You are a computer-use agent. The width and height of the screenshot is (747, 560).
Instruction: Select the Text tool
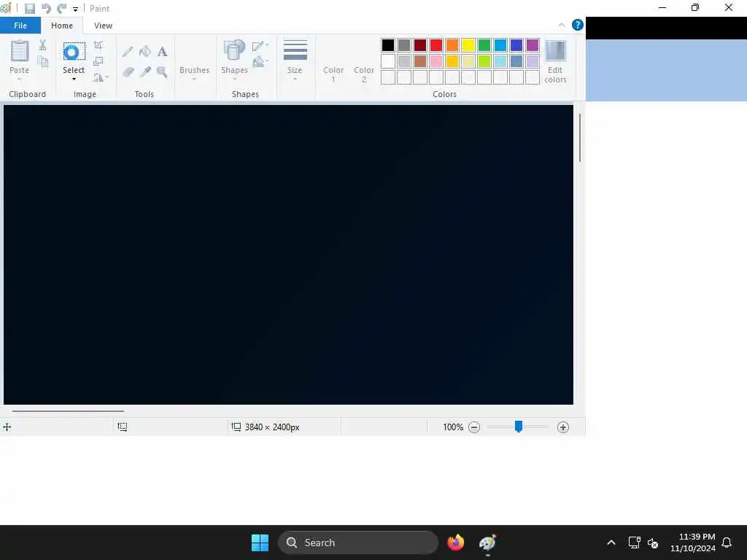(163, 52)
